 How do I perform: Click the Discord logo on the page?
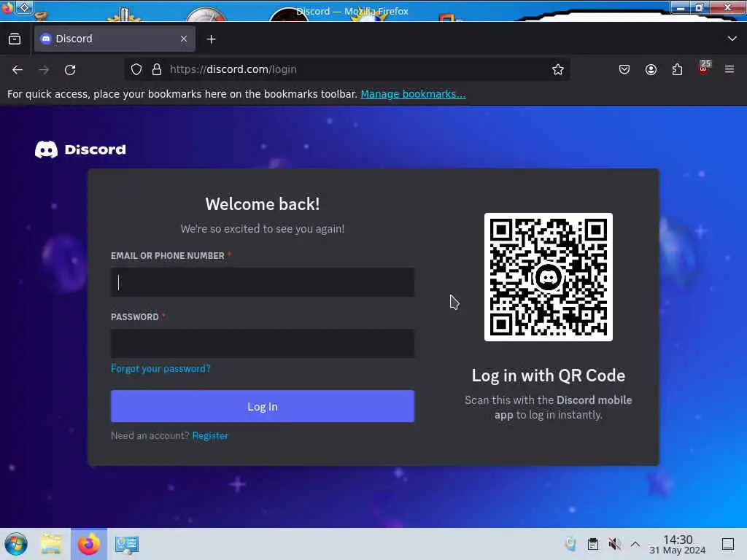point(80,149)
